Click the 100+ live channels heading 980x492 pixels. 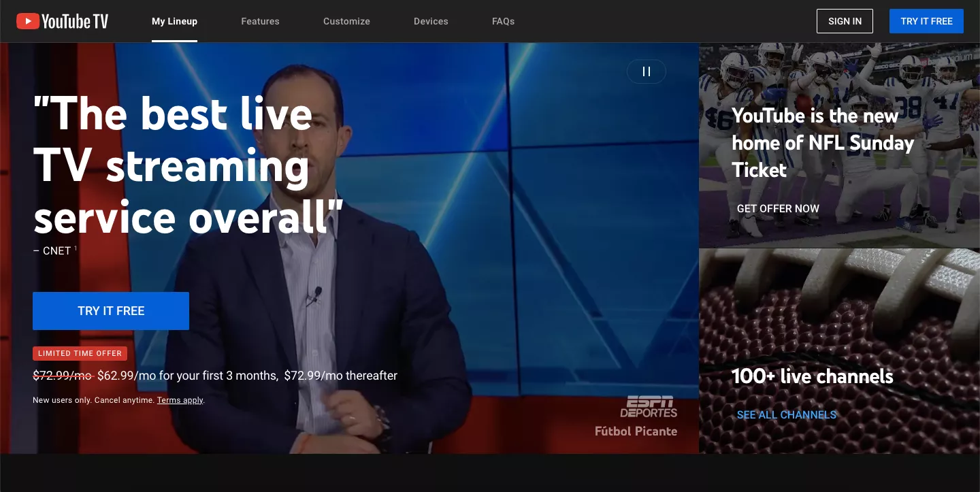pyautogui.click(x=812, y=376)
